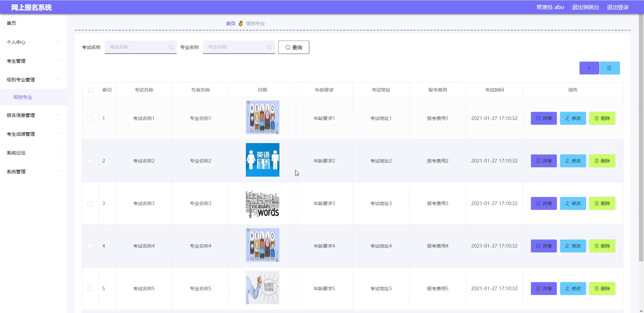The height and width of the screenshot is (313, 644).
Task: Click the 网上报名系统 title
Action: coord(31,7)
